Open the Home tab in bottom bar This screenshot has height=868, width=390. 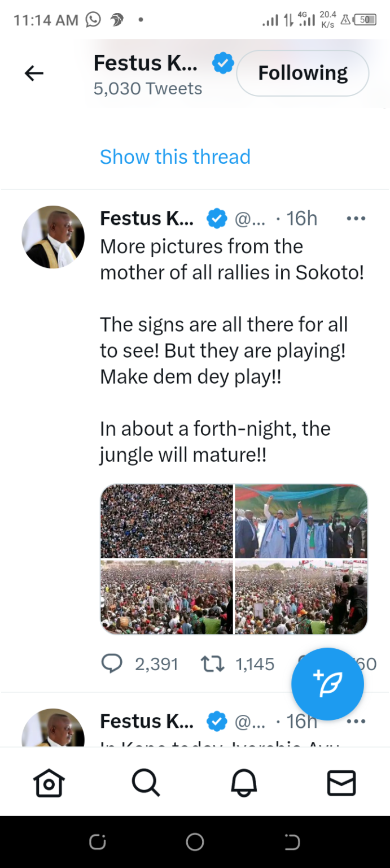click(49, 783)
